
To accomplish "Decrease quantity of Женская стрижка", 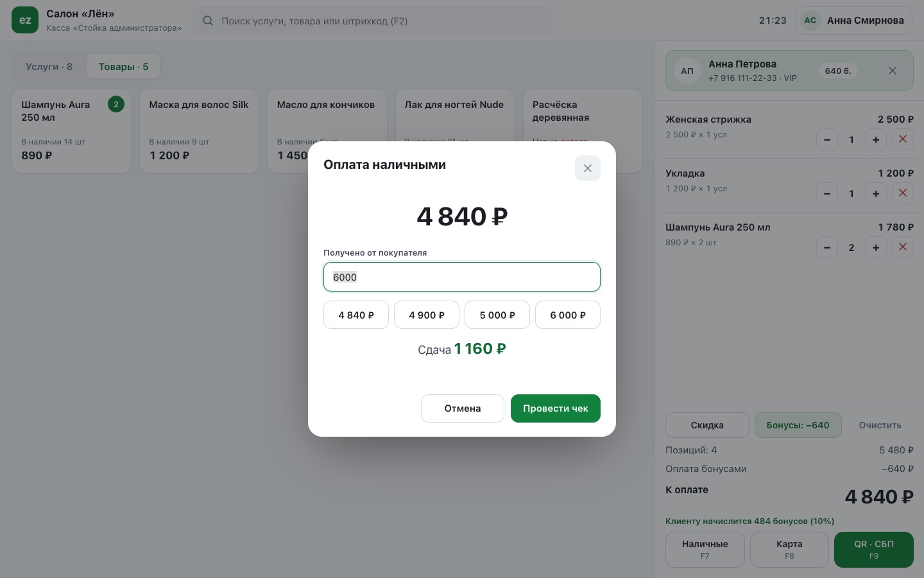I will [x=827, y=139].
